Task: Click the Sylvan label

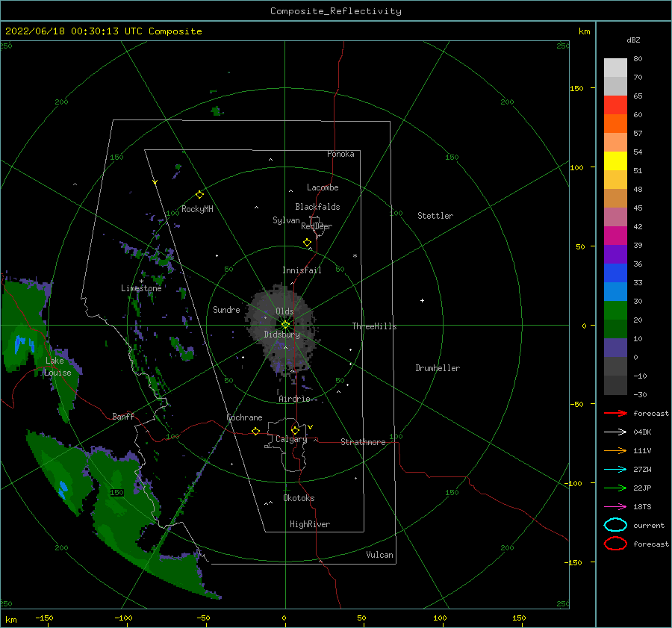Action: coord(286,220)
